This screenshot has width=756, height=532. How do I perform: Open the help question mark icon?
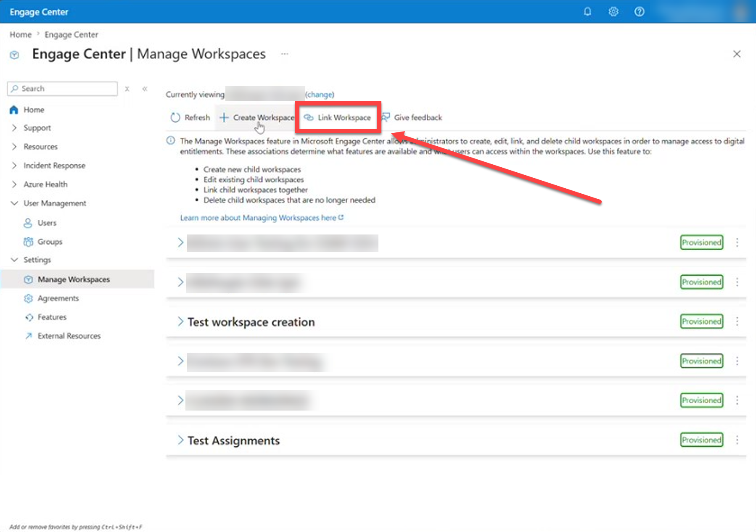[x=639, y=12]
